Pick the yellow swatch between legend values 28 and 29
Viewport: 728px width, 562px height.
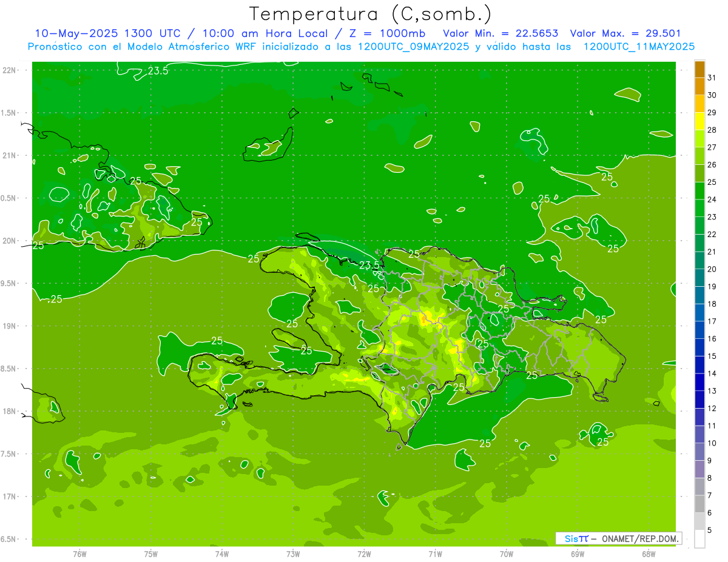pos(699,121)
